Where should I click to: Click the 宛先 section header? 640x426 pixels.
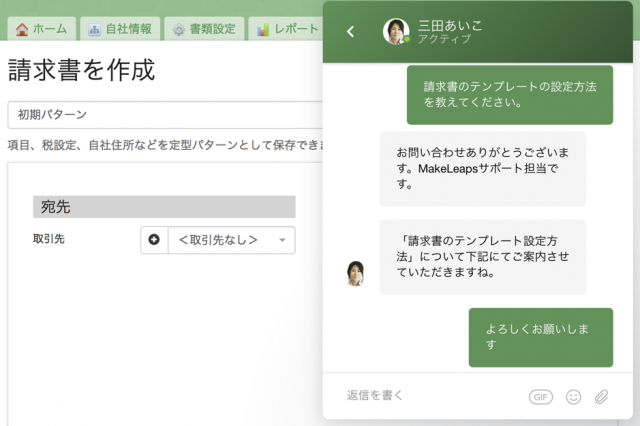click(x=164, y=207)
